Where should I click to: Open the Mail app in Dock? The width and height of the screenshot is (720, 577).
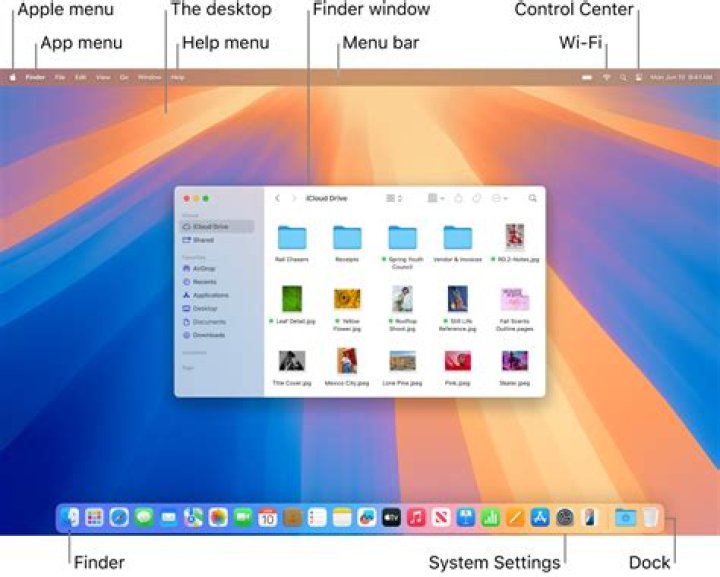pyautogui.click(x=169, y=518)
